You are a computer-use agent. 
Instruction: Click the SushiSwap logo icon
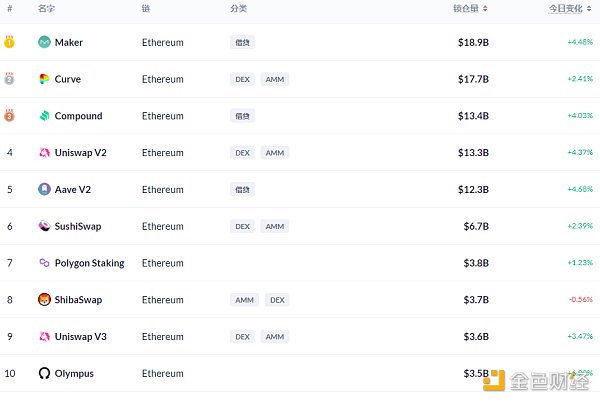click(x=44, y=226)
